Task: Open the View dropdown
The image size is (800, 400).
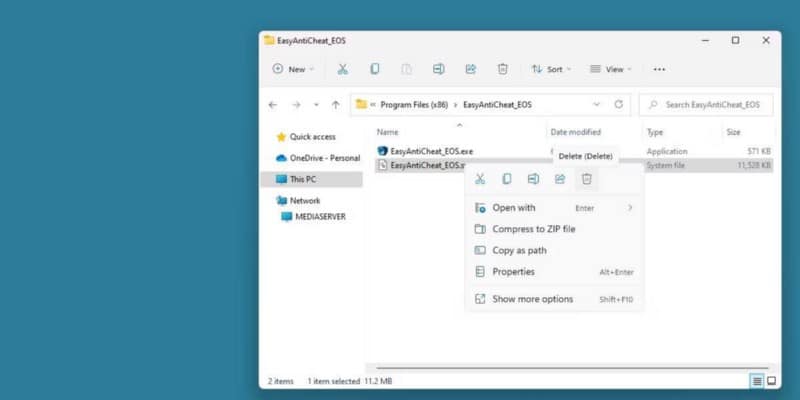Action: [611, 69]
